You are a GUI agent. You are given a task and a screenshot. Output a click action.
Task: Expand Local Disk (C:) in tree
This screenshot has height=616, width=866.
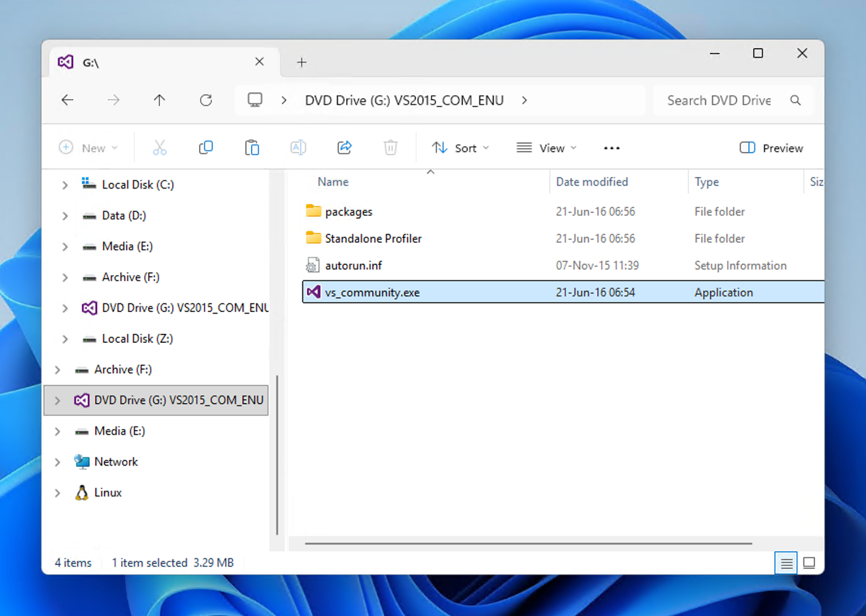click(65, 185)
